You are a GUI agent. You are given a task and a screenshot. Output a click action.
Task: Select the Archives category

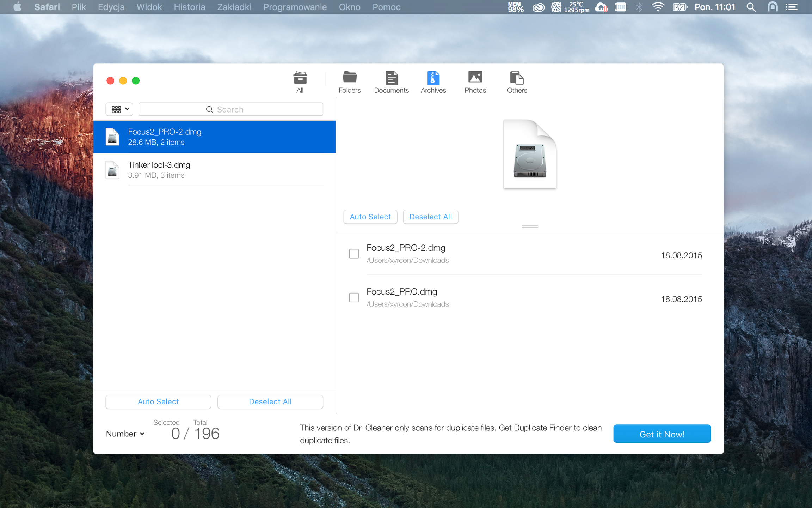tap(433, 82)
